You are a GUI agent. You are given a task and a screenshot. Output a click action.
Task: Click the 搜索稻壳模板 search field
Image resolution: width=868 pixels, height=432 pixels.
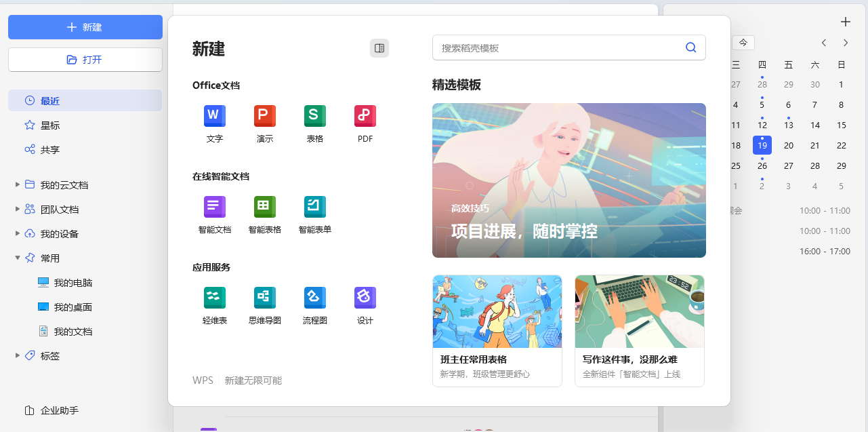(559, 48)
